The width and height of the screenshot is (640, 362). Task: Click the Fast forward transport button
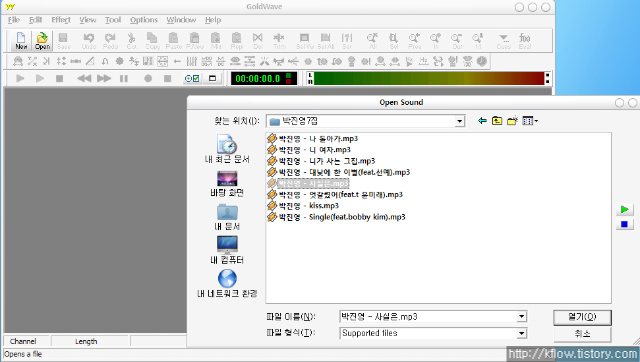tap(104, 78)
